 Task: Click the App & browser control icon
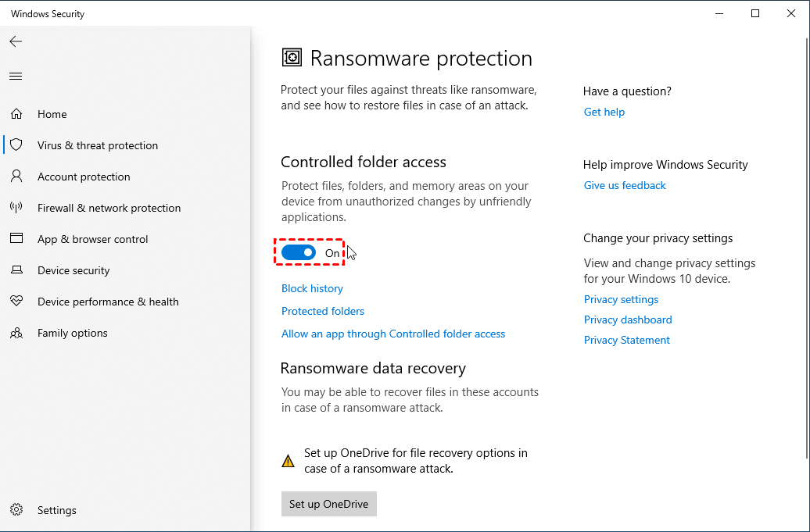pyautogui.click(x=16, y=239)
